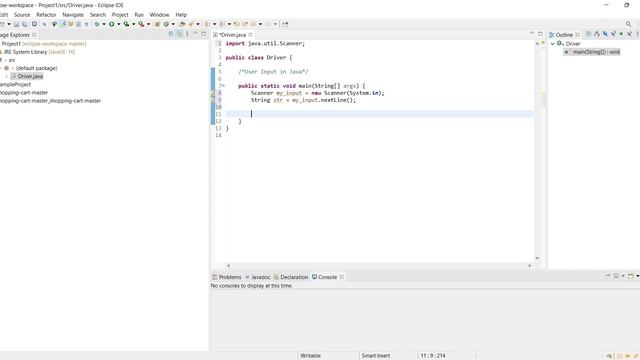
Task: Click the Coverage run icon in toolbar
Action: (127, 24)
